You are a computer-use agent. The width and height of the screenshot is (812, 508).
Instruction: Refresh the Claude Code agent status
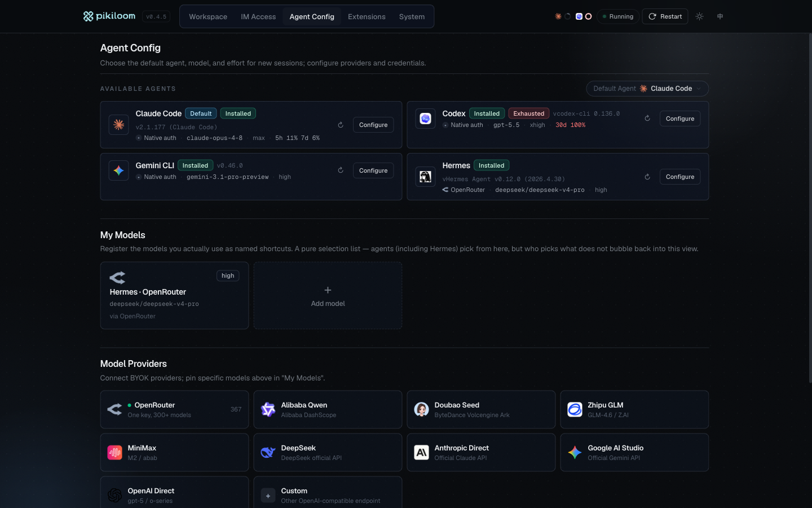(341, 125)
